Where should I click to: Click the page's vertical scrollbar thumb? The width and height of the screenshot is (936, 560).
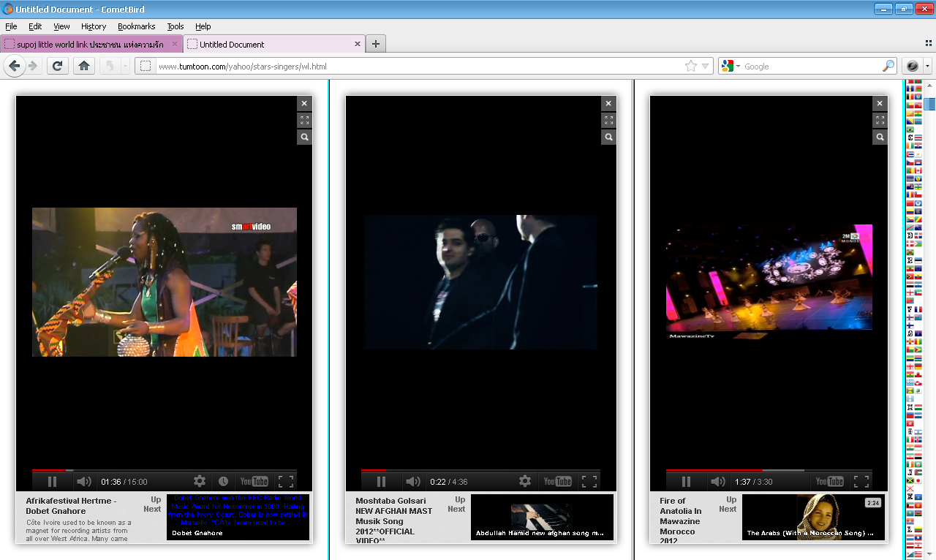(x=930, y=103)
